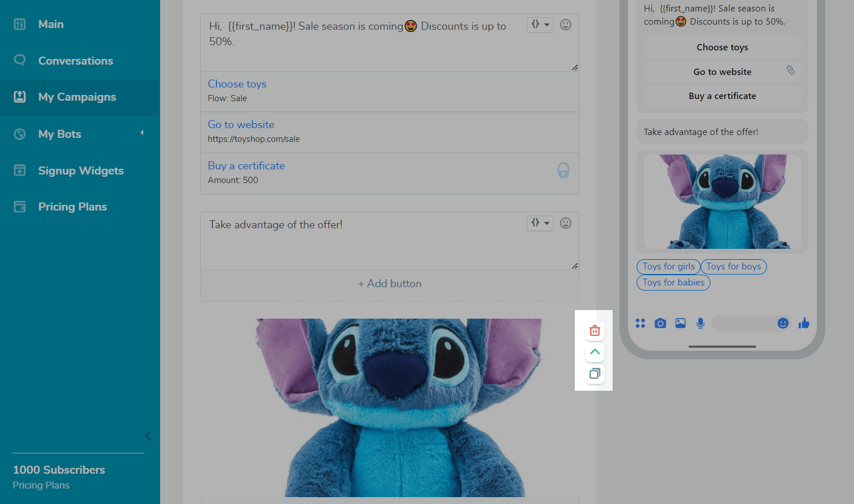Click the preview message input field
The image size is (854, 504).
[x=752, y=323]
